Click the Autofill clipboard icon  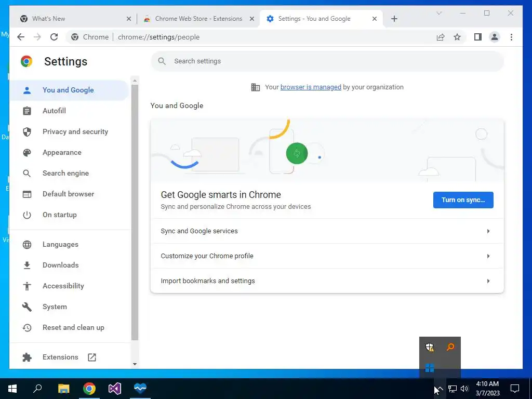[27, 111]
